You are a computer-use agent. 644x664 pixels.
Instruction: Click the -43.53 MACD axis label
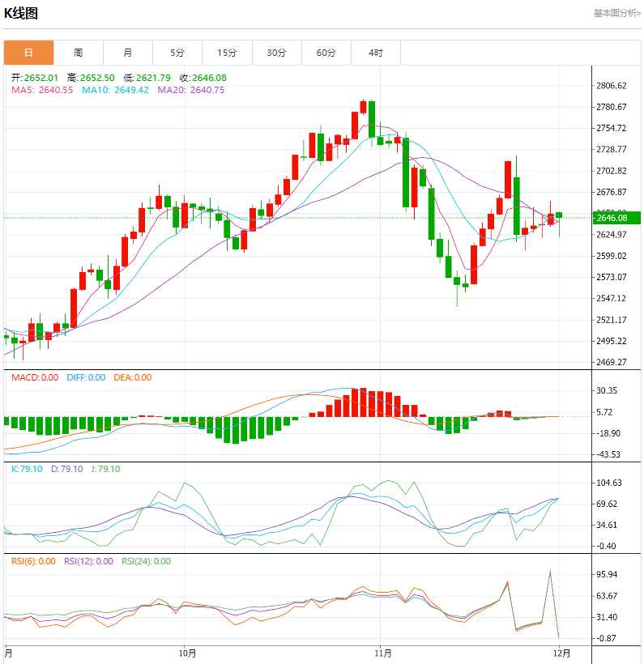pos(608,454)
